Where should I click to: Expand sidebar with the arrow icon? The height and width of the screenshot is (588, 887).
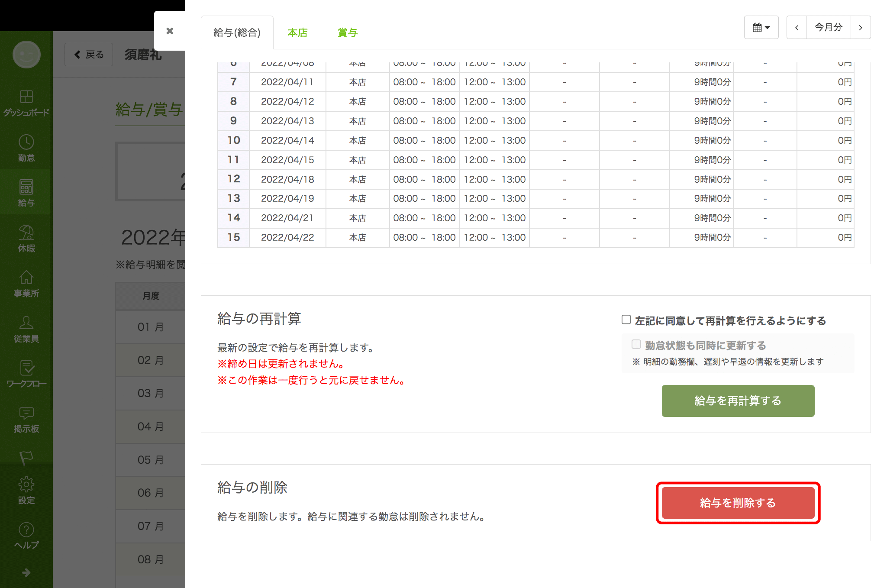(x=26, y=572)
